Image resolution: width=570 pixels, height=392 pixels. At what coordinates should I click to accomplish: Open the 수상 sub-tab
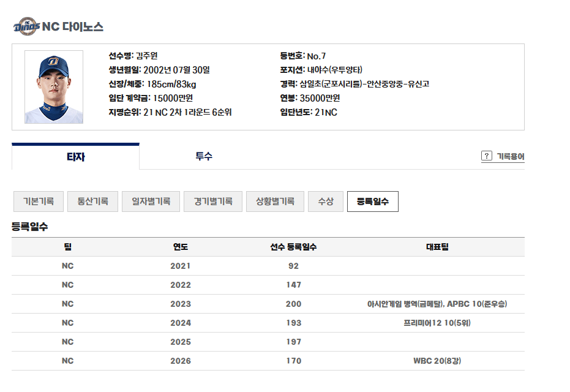tap(326, 202)
